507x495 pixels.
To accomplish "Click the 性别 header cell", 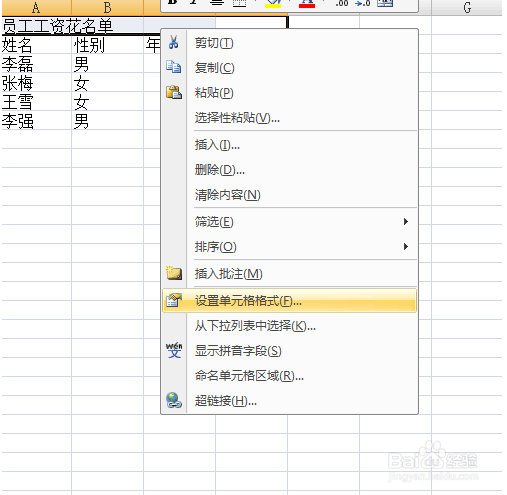I will coord(107,44).
